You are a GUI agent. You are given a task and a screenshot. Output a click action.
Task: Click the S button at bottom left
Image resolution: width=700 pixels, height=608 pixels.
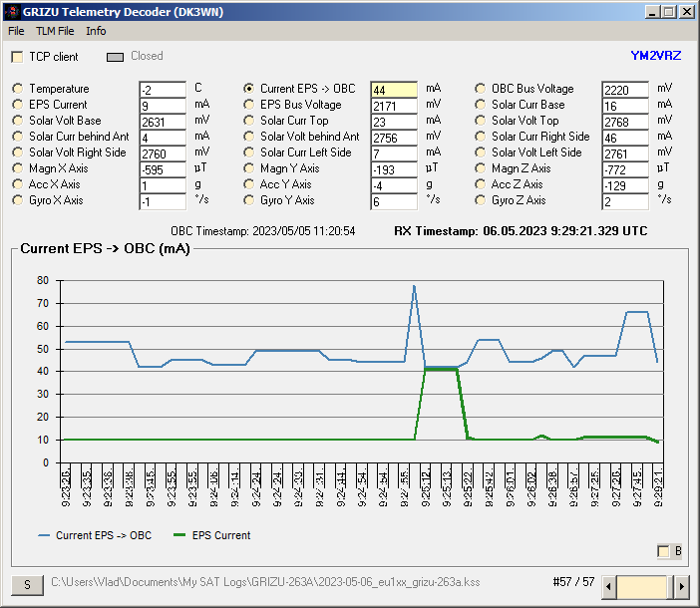tap(27, 585)
